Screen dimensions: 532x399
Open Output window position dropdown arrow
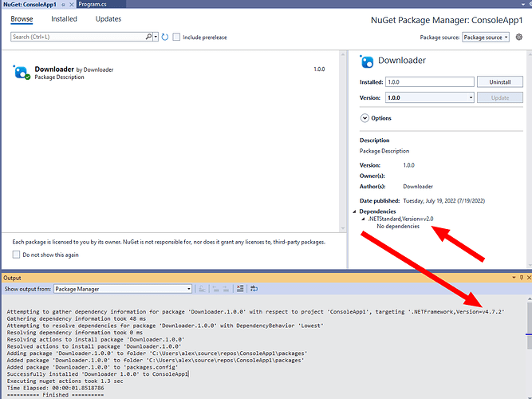514,278
